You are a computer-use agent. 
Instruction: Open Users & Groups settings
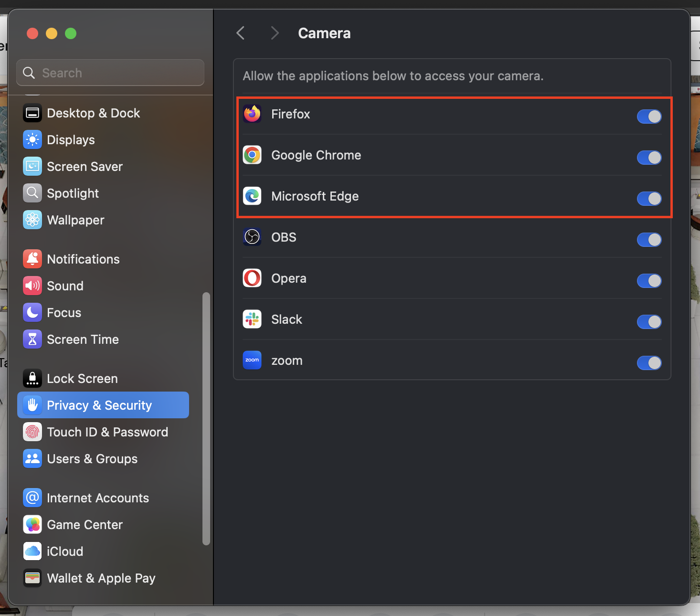(92, 459)
